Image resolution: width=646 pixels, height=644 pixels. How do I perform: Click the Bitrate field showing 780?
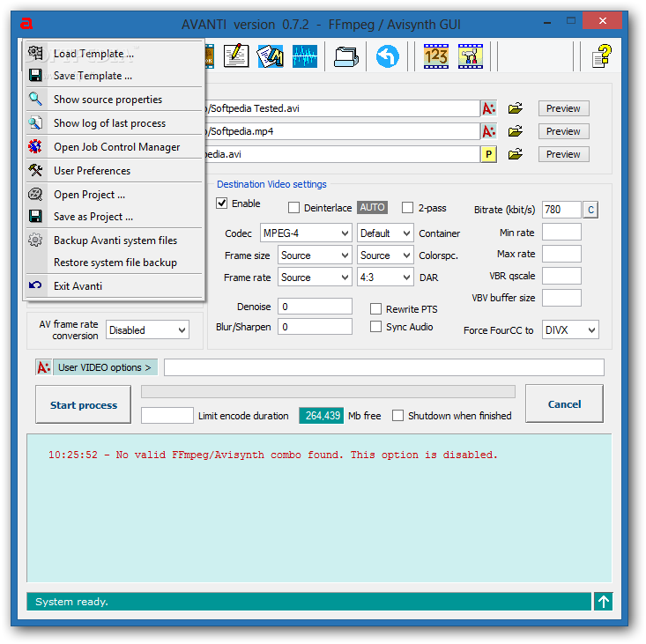click(561, 210)
